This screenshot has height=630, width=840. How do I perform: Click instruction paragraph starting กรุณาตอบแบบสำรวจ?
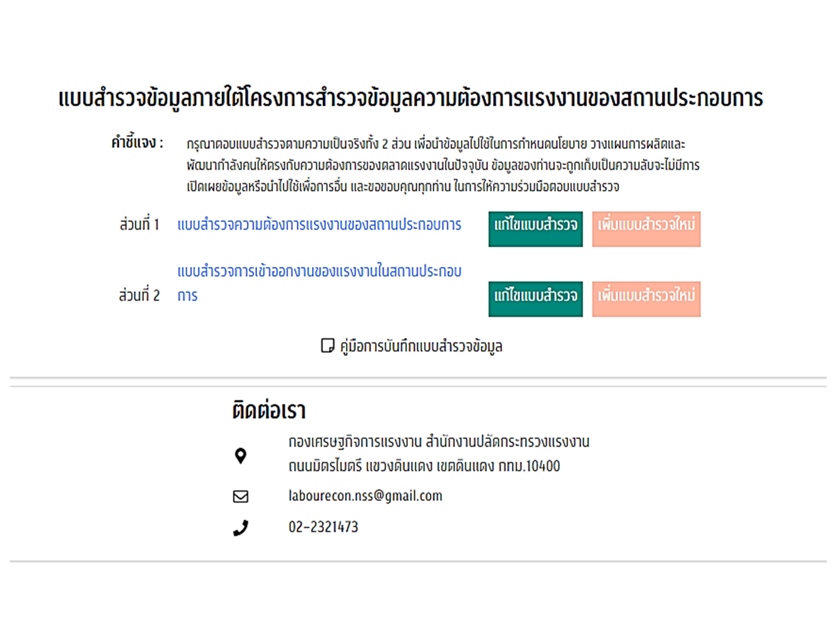pos(443,166)
